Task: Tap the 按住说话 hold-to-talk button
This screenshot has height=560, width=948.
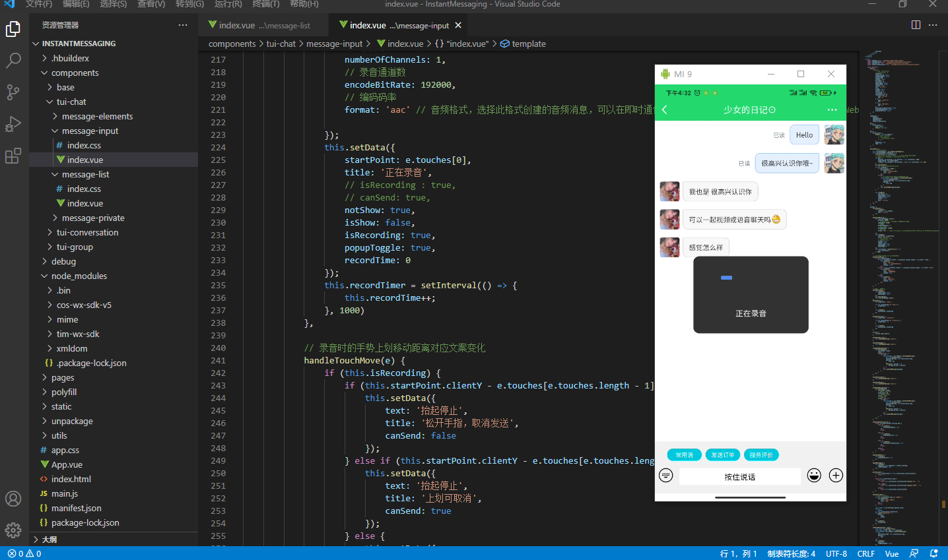Action: click(x=740, y=476)
